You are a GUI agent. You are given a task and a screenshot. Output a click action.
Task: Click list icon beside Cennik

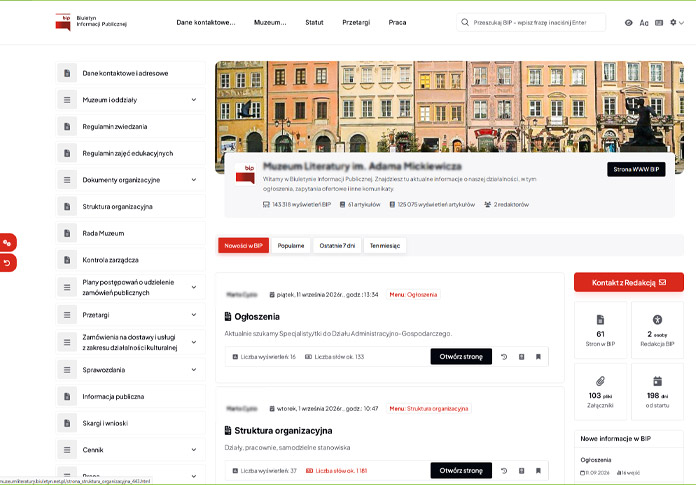[67, 450]
